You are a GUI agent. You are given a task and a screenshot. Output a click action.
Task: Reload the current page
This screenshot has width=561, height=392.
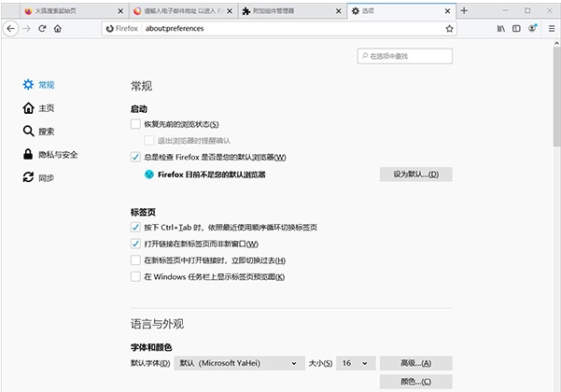pyautogui.click(x=42, y=28)
